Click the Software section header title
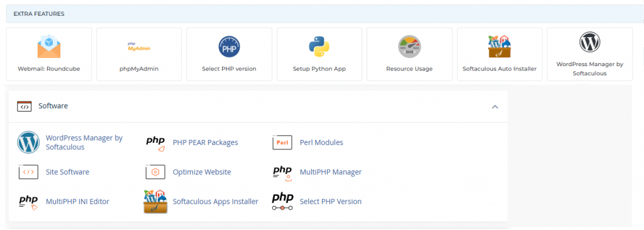 [x=53, y=106]
